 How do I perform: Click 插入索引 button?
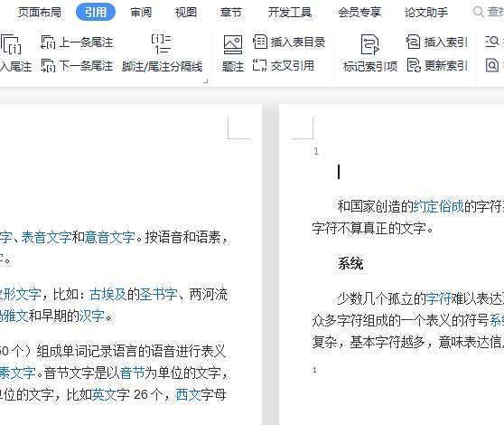(x=437, y=42)
